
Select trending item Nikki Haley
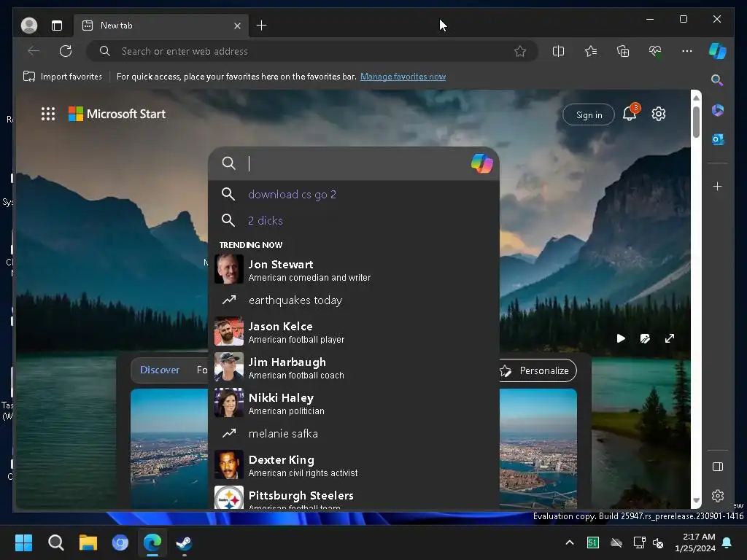(354, 402)
